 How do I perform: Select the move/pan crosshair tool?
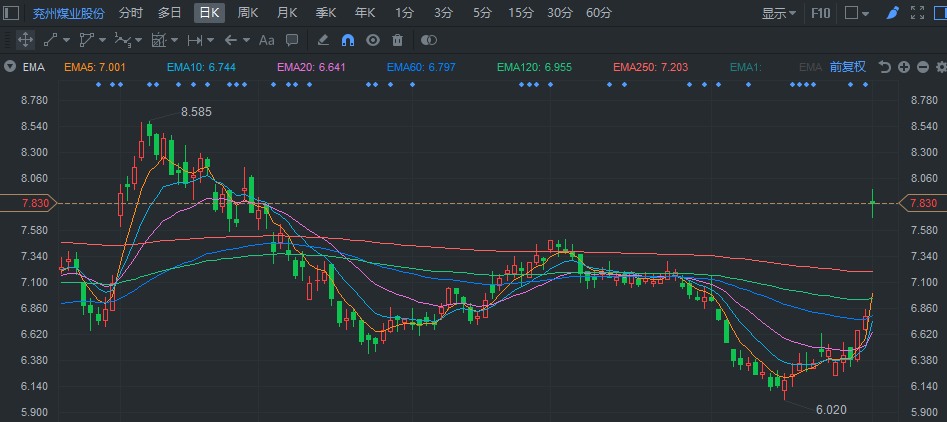25,40
